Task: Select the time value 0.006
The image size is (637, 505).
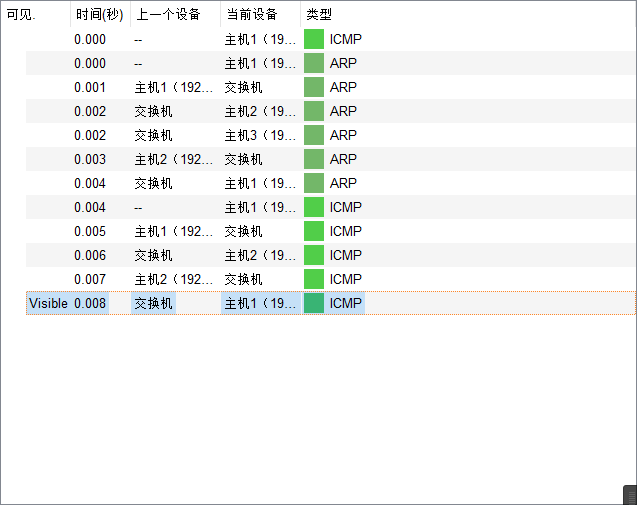Action: (x=90, y=256)
